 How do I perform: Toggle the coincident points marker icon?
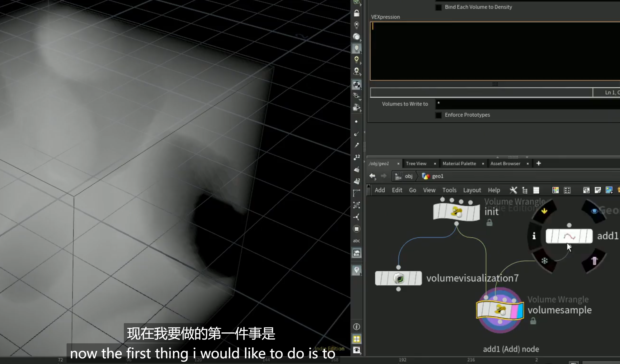coord(357,217)
